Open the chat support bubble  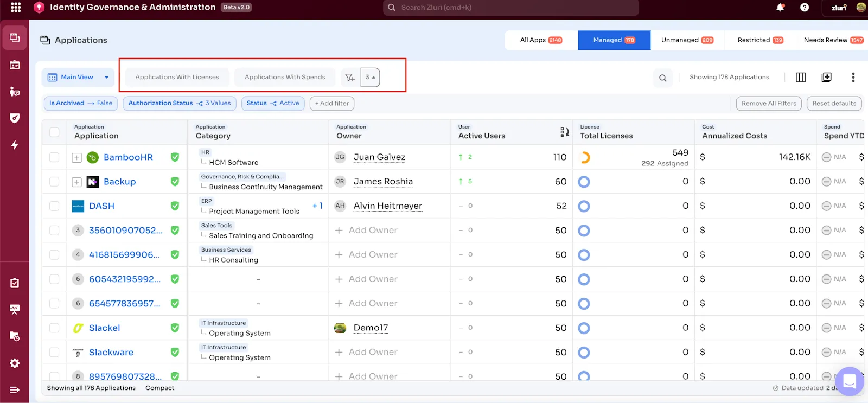click(x=850, y=381)
